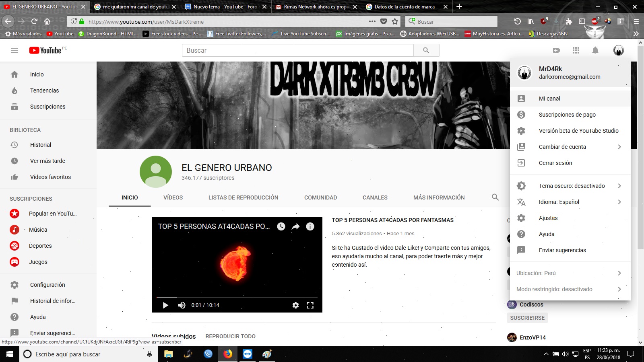Click the Watch later clock on video
Image resolution: width=644 pixels, height=362 pixels.
pyautogui.click(x=281, y=226)
